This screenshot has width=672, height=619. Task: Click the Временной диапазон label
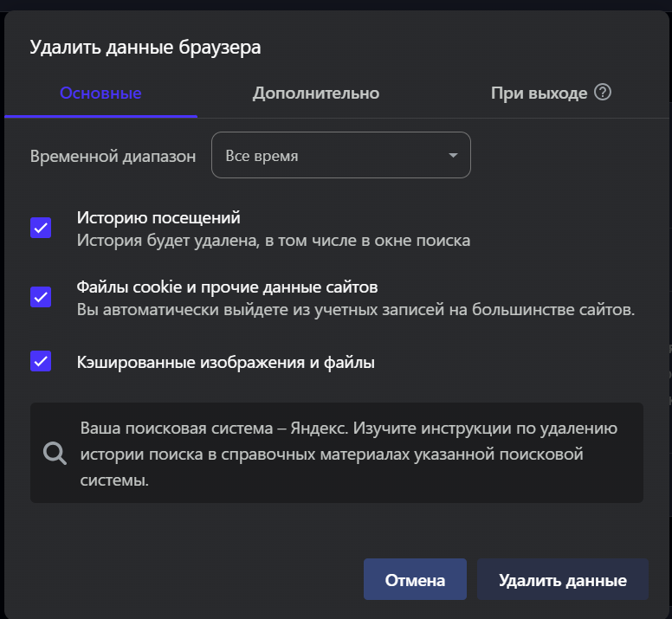click(x=113, y=157)
